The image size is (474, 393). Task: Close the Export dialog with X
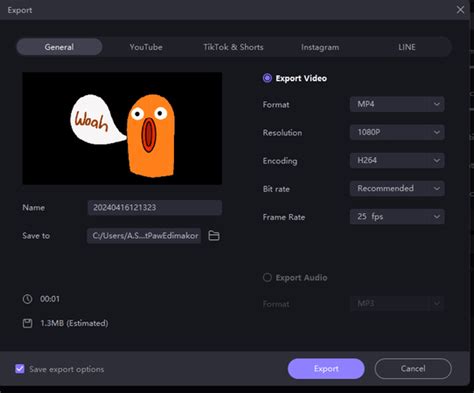coord(460,10)
